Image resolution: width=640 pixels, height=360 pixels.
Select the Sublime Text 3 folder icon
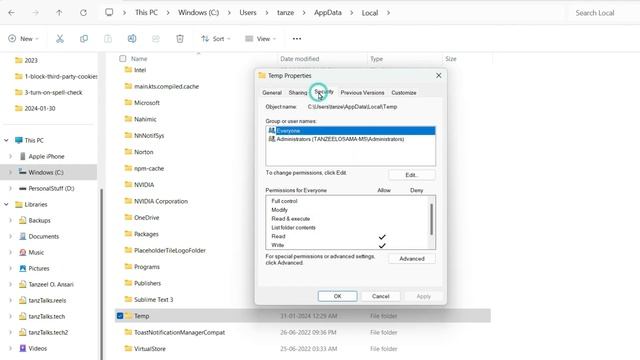(x=128, y=299)
